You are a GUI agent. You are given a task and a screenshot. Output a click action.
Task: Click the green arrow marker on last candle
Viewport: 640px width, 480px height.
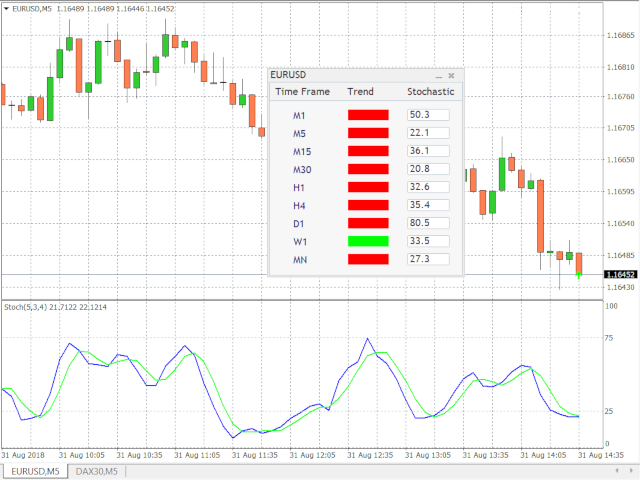pyautogui.click(x=579, y=276)
